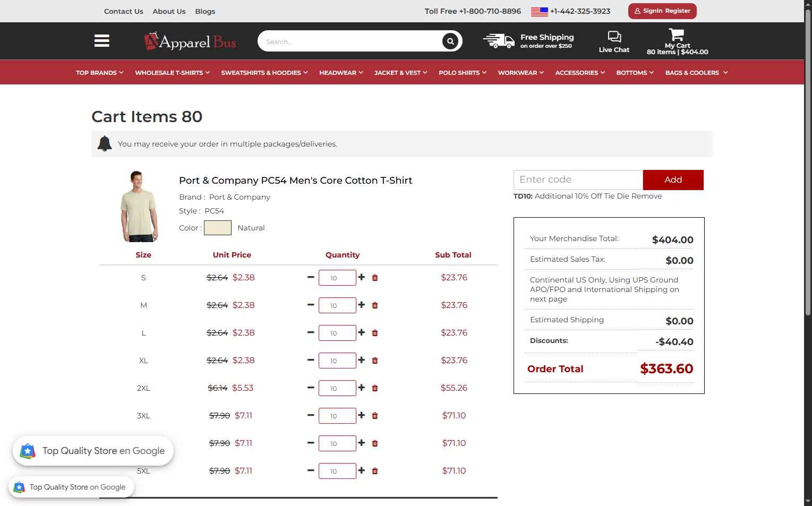Delete the size 5XL row
Image resolution: width=812 pixels, height=506 pixels.
coord(375,471)
